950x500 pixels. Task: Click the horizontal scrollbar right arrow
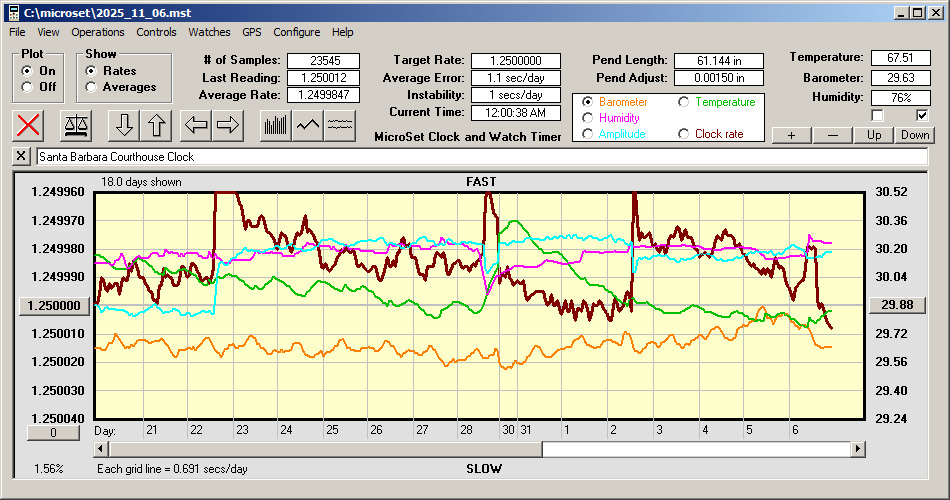click(858, 450)
